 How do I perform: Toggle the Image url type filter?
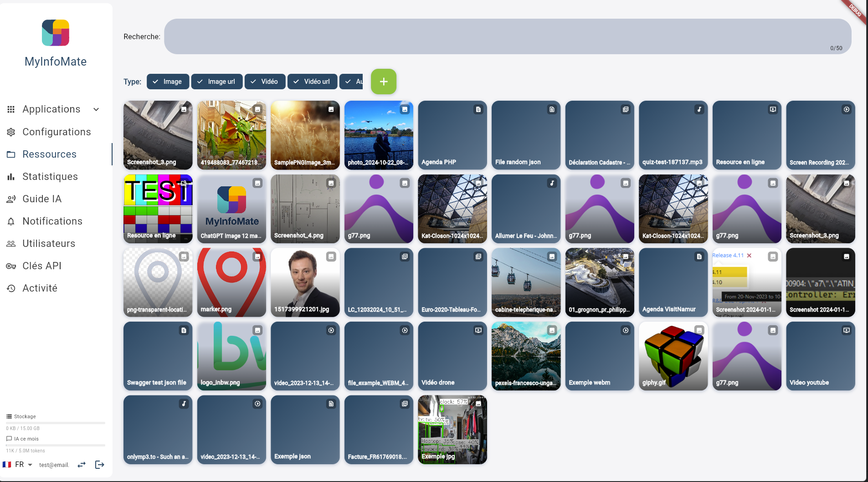tap(217, 82)
